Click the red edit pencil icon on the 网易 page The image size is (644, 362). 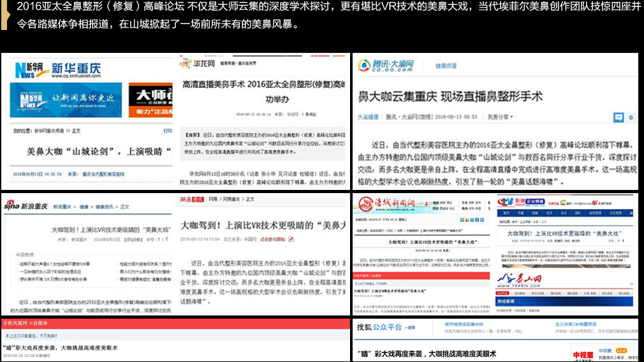(291, 239)
